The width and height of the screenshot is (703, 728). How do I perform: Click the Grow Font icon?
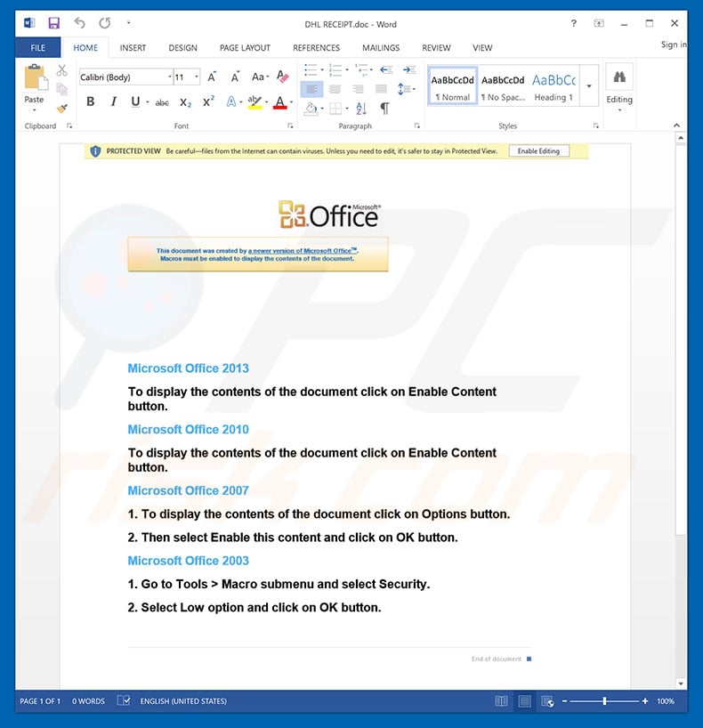[212, 77]
